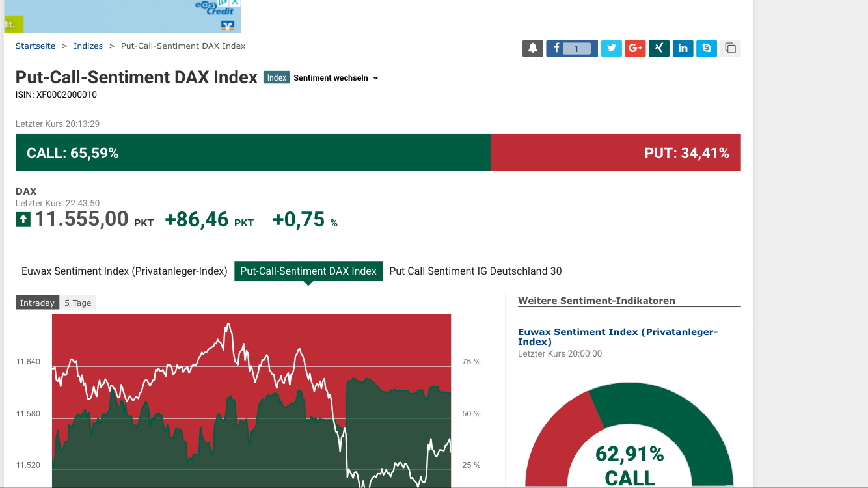Click the green CALL 65,59% bar segment
868x488 pixels.
pos(253,153)
